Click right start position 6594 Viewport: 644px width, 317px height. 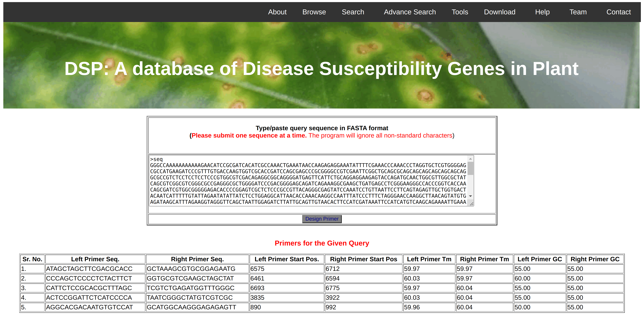pos(332,278)
